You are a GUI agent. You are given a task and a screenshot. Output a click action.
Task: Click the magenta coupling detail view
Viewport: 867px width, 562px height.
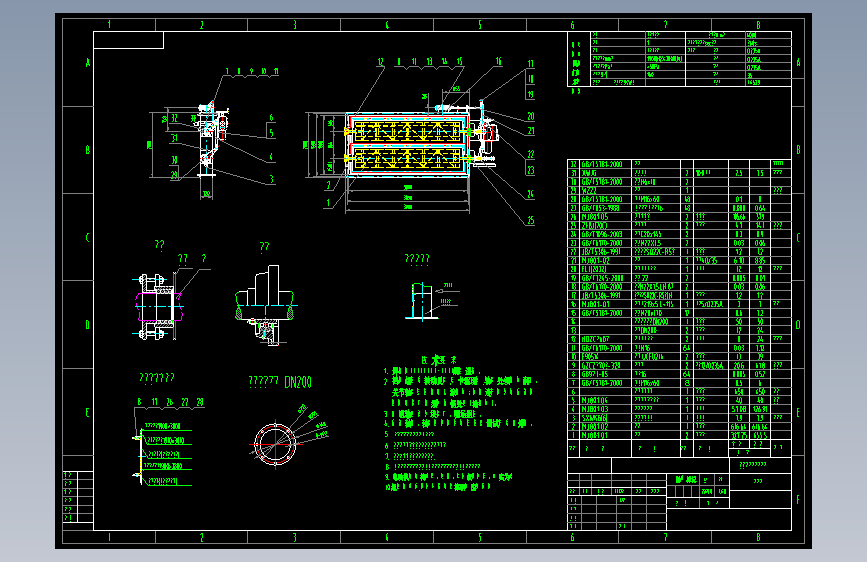click(159, 306)
